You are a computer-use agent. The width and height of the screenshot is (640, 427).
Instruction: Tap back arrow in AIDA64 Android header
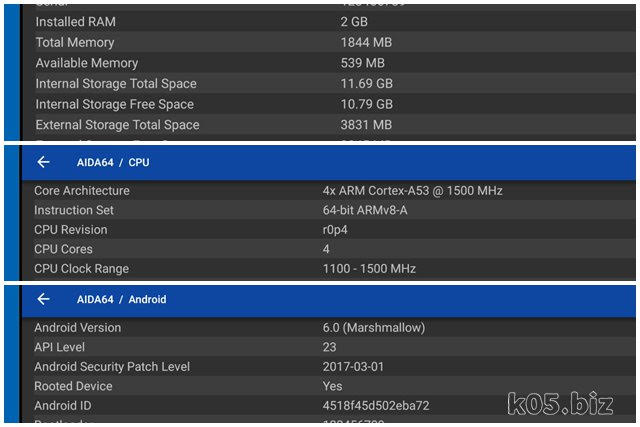(43, 299)
